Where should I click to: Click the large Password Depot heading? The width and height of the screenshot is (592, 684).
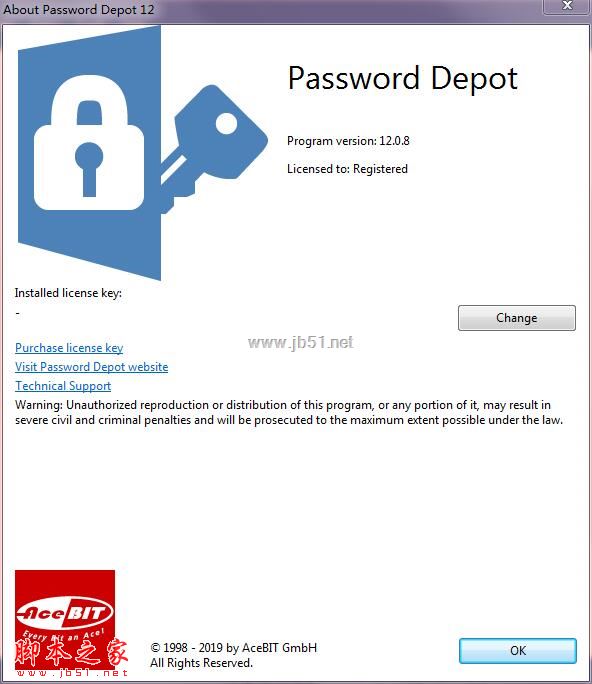[403, 79]
